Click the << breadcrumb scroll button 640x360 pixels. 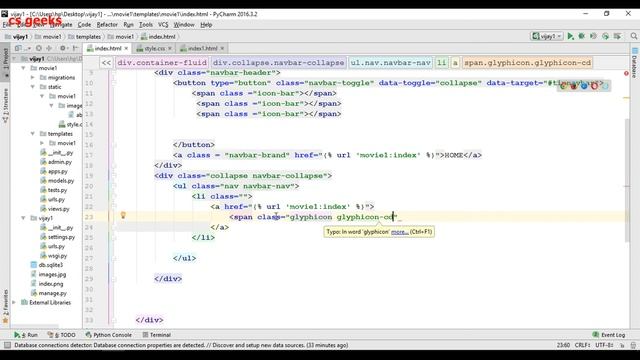106,63
